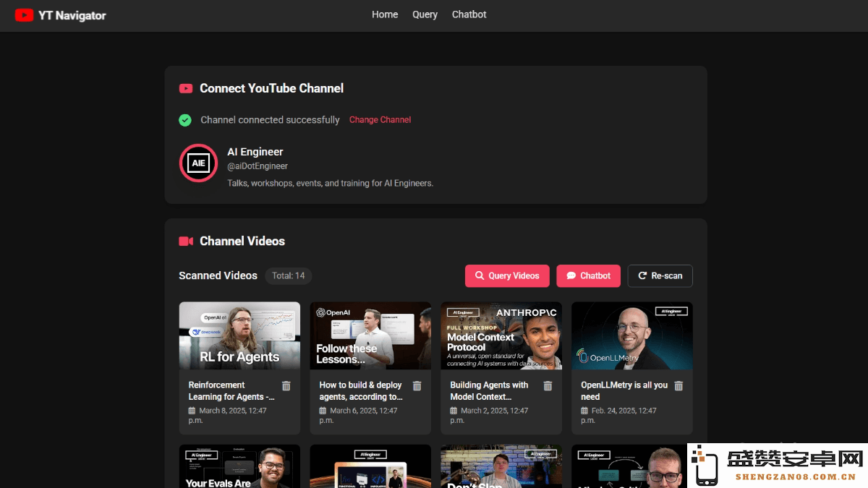Image resolution: width=868 pixels, height=488 pixels.
Task: Click the Channel Videos camera icon
Action: 186,241
